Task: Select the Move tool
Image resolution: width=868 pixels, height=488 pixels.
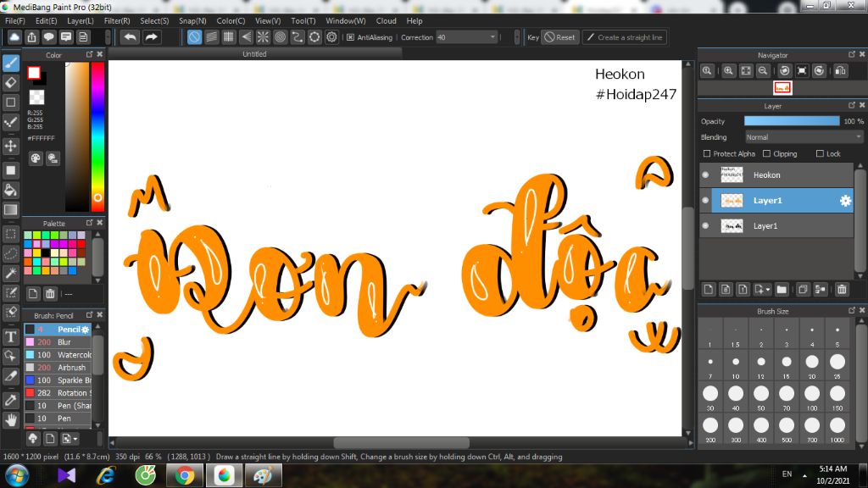Action: click(11, 146)
